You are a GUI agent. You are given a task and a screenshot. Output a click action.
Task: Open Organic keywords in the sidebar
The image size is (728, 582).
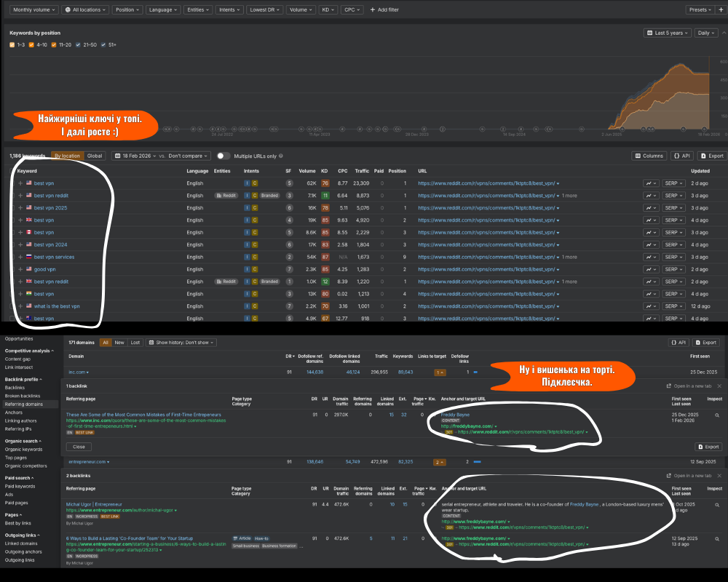click(x=24, y=450)
